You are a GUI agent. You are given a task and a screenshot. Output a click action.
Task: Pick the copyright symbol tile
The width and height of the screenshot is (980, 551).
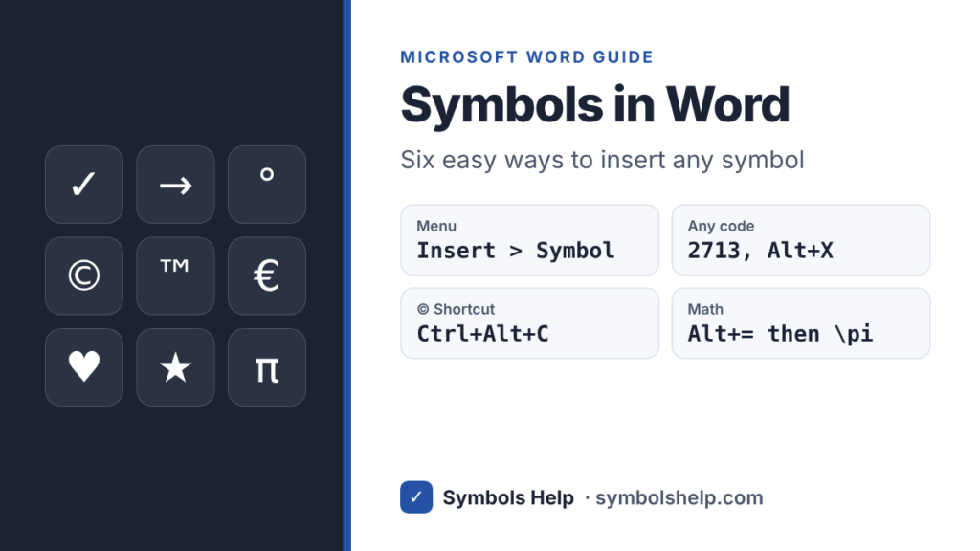pos(84,275)
